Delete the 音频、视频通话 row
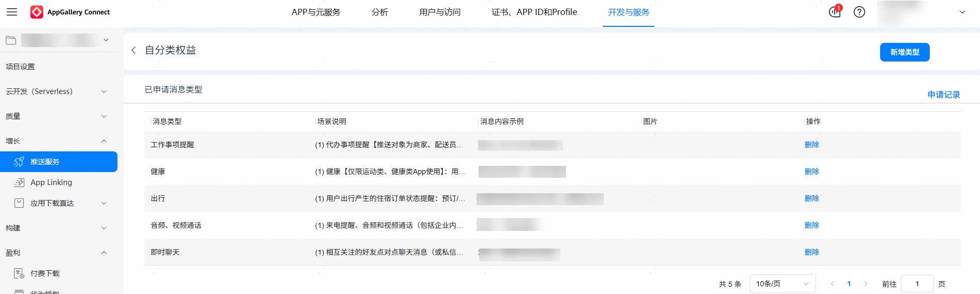This screenshot has height=294, width=980. click(x=812, y=225)
